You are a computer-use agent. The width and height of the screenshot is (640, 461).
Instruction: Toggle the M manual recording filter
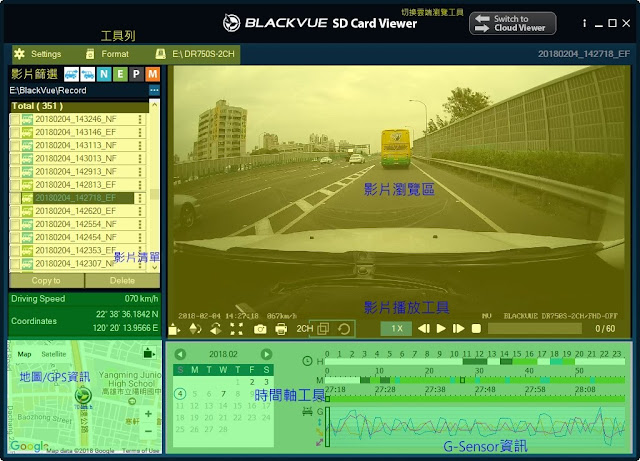pos(152,74)
